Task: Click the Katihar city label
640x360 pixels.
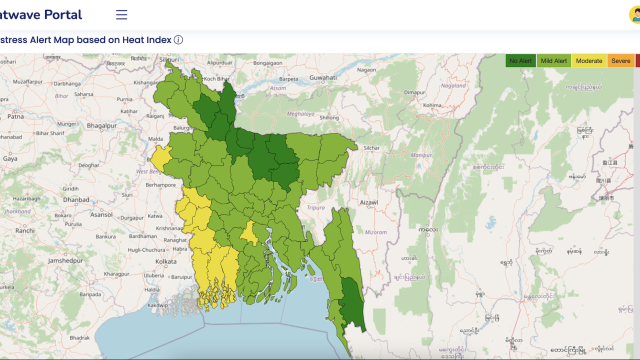Action: [129, 111]
